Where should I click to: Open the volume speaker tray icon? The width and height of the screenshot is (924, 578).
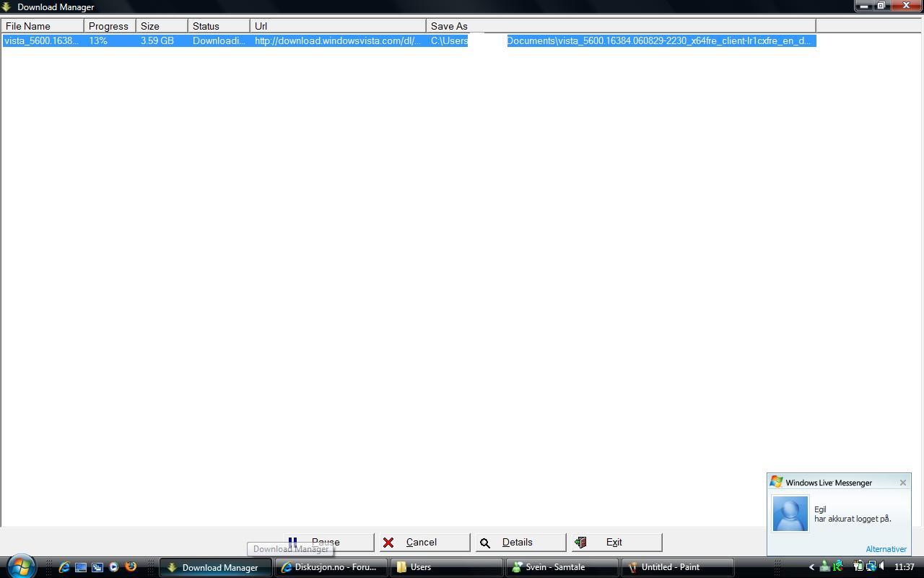(x=882, y=567)
